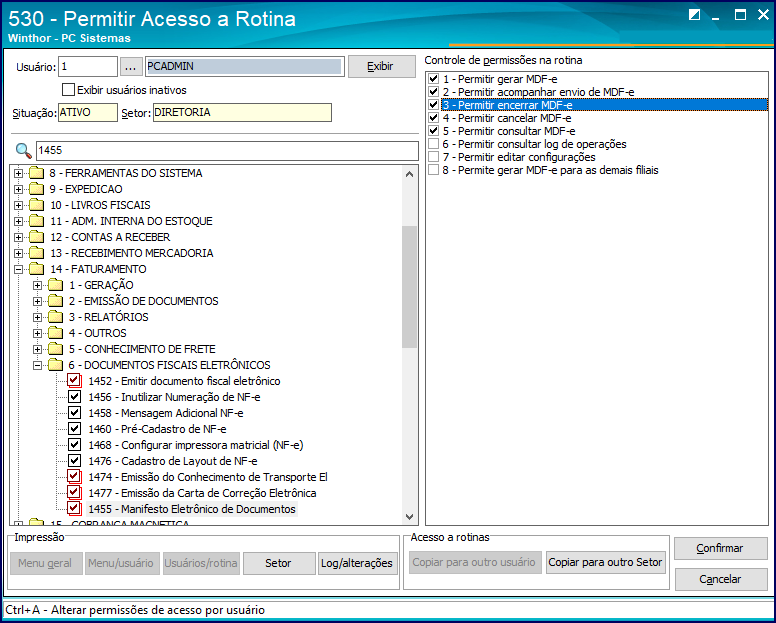Viewport: 776px width, 623px height.
Task: Expand 1 - GERAÇÃO subfolder
Action: pos(37,285)
